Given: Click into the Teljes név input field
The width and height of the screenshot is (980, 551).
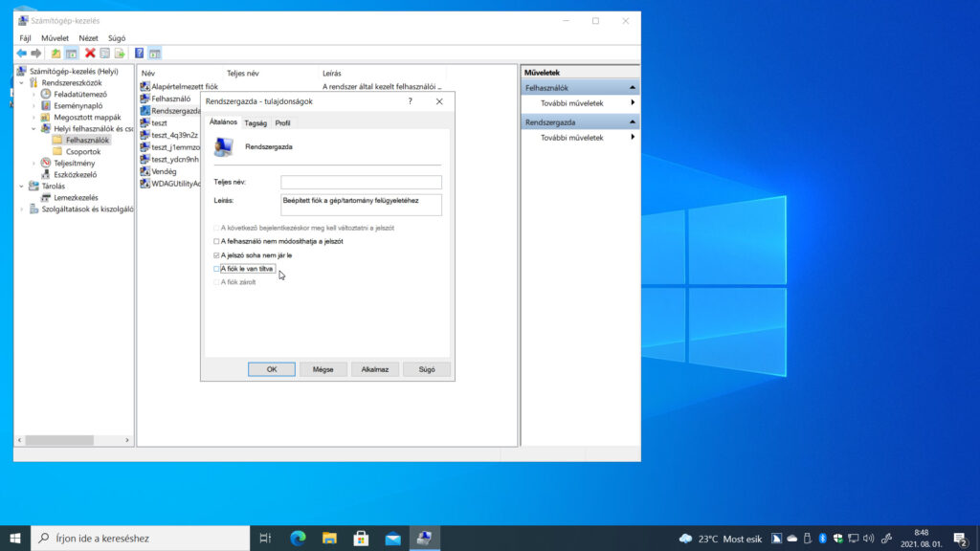Looking at the screenshot, I should pyautogui.click(x=361, y=183).
